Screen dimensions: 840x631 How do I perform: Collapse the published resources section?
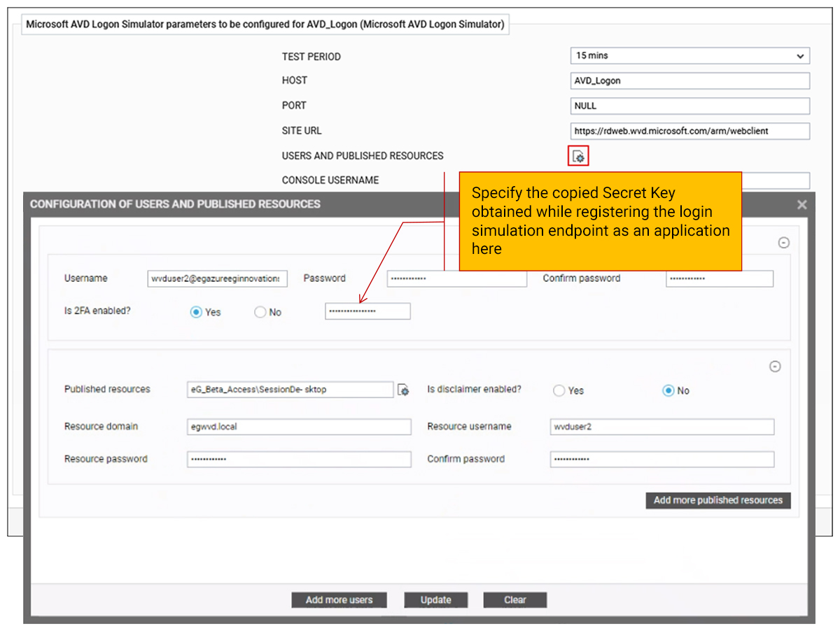[x=775, y=367]
